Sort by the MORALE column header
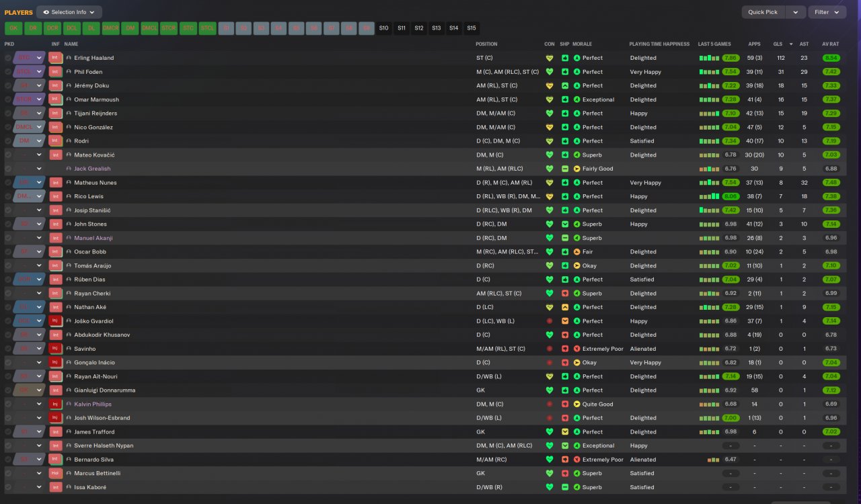This screenshot has height=504, width=861. coord(583,44)
